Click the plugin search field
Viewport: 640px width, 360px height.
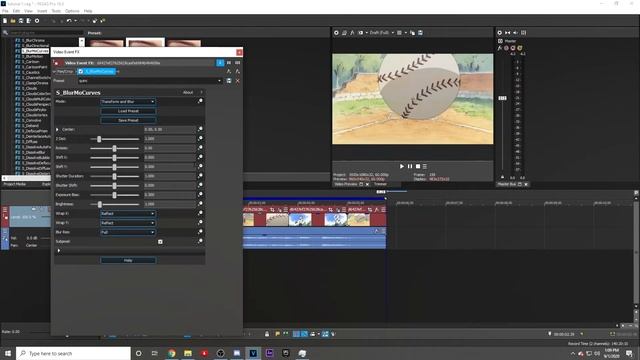pyautogui.click(x=46, y=32)
